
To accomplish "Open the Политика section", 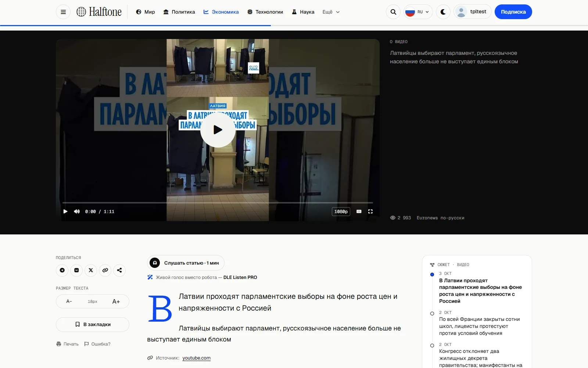I will [x=179, y=12].
